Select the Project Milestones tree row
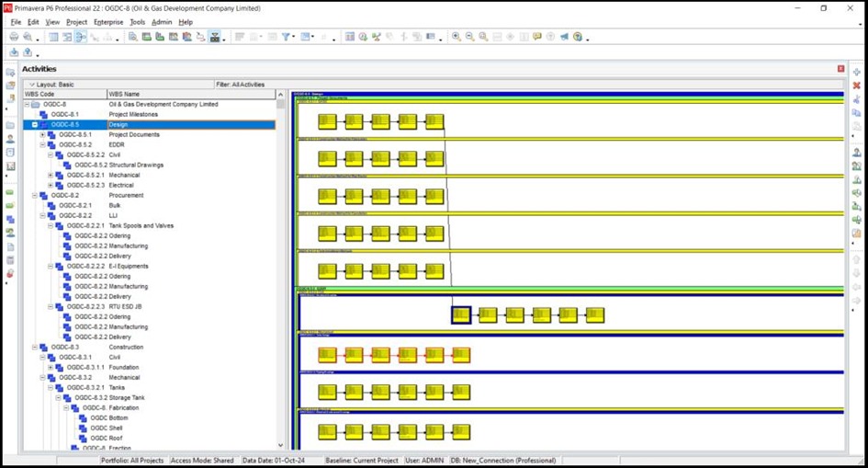The image size is (868, 468). point(150,115)
